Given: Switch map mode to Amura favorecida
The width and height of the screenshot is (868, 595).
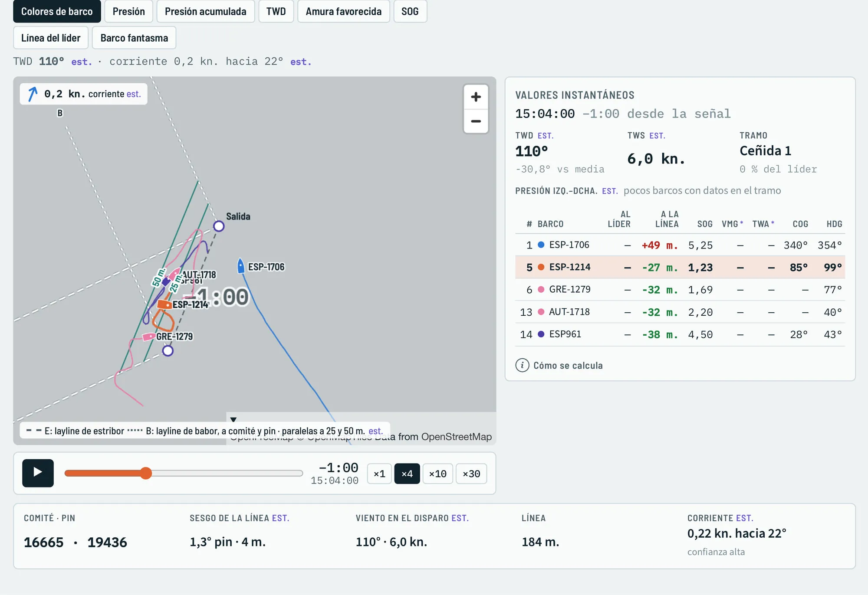Looking at the screenshot, I should tap(343, 11).
